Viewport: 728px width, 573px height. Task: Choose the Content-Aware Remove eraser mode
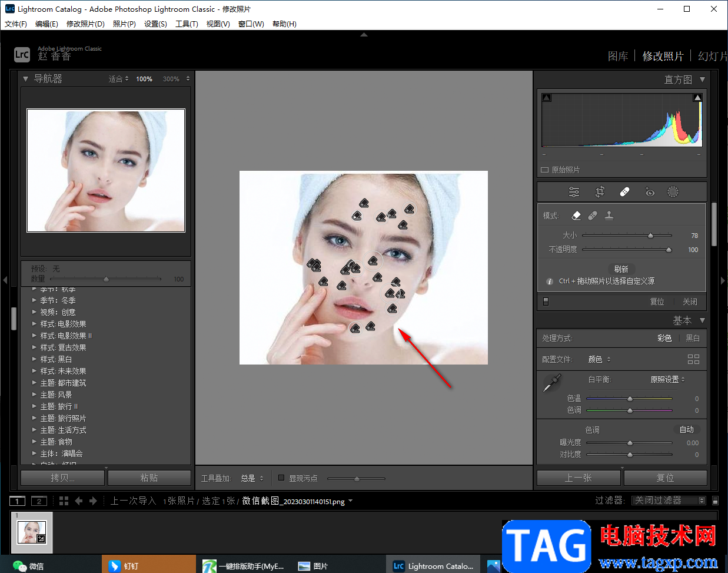pos(576,216)
